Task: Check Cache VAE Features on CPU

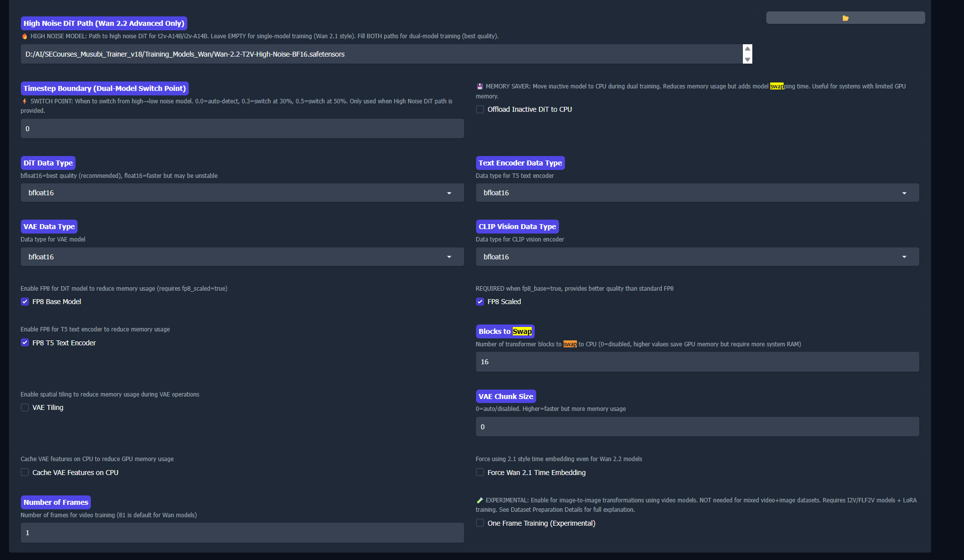Action: click(25, 473)
